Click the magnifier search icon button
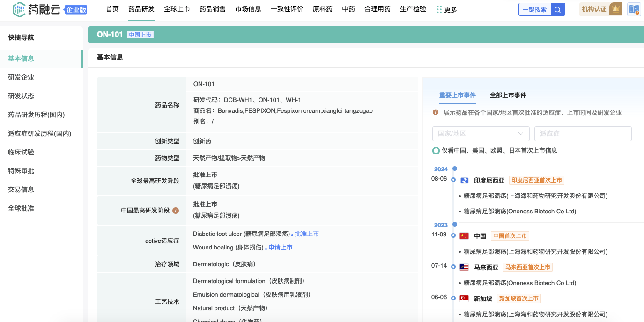 (558, 9)
